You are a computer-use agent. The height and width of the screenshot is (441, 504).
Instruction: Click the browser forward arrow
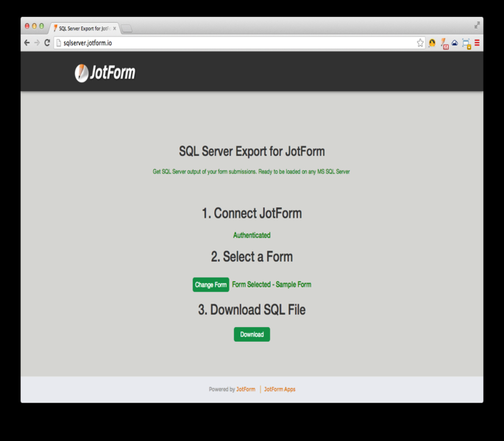pyautogui.click(x=37, y=43)
